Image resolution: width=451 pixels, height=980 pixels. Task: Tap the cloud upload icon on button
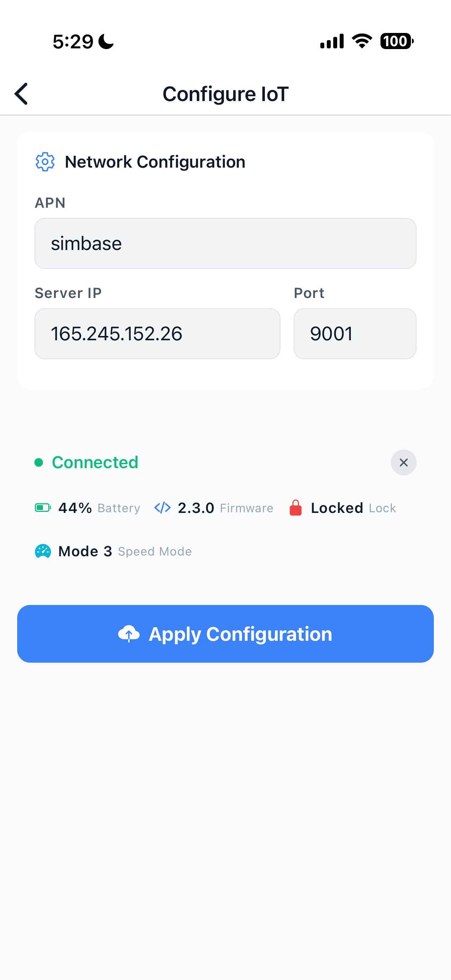(x=129, y=634)
